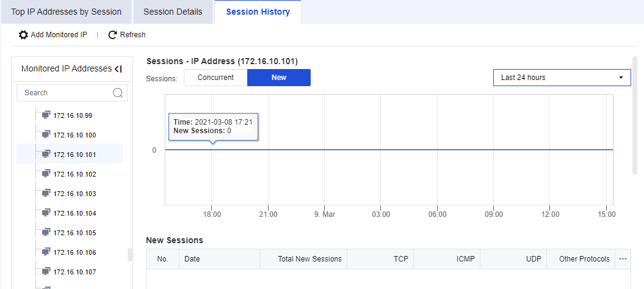Open table column options ellipsis icon
Viewport: 644px width, 289px height.
tap(623, 259)
